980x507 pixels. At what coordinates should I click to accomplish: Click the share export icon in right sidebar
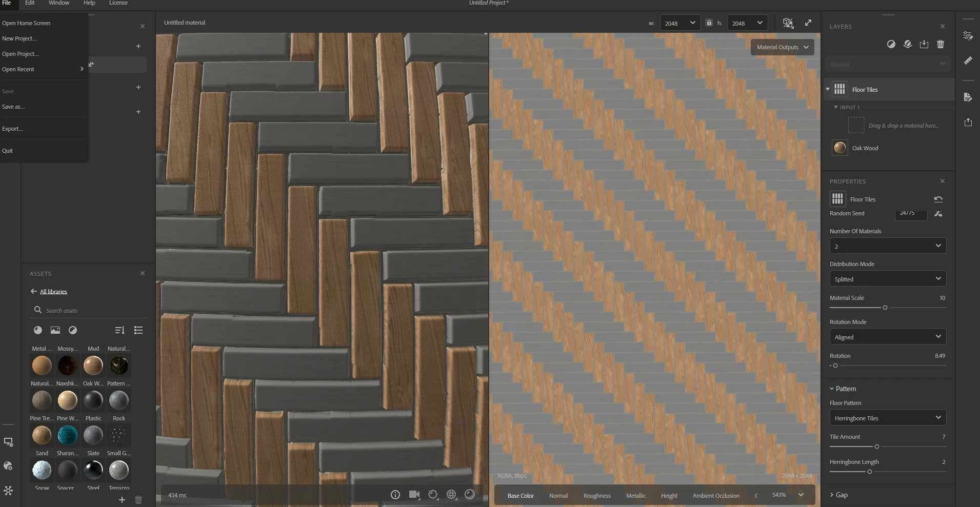click(968, 122)
